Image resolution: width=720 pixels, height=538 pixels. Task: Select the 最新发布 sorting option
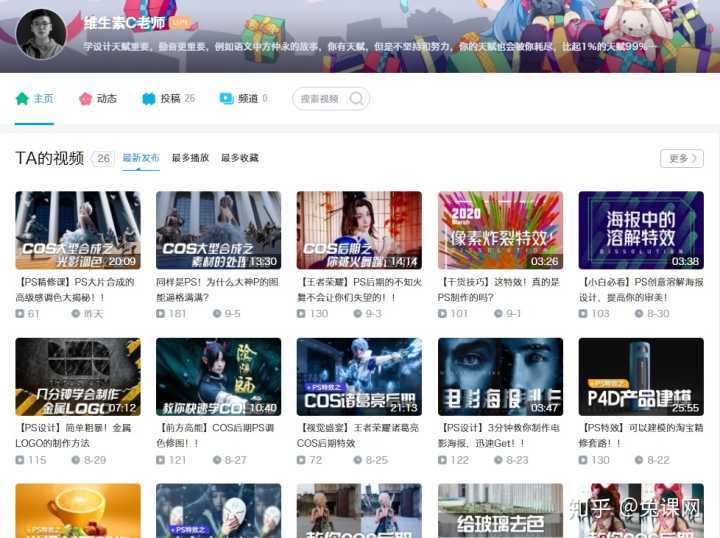click(141, 158)
